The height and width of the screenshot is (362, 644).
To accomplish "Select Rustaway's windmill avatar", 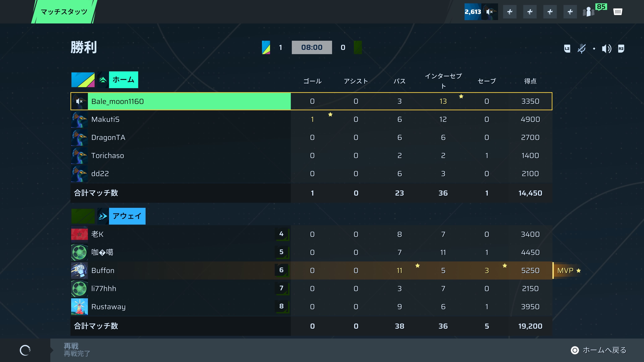I will pos(79,307).
